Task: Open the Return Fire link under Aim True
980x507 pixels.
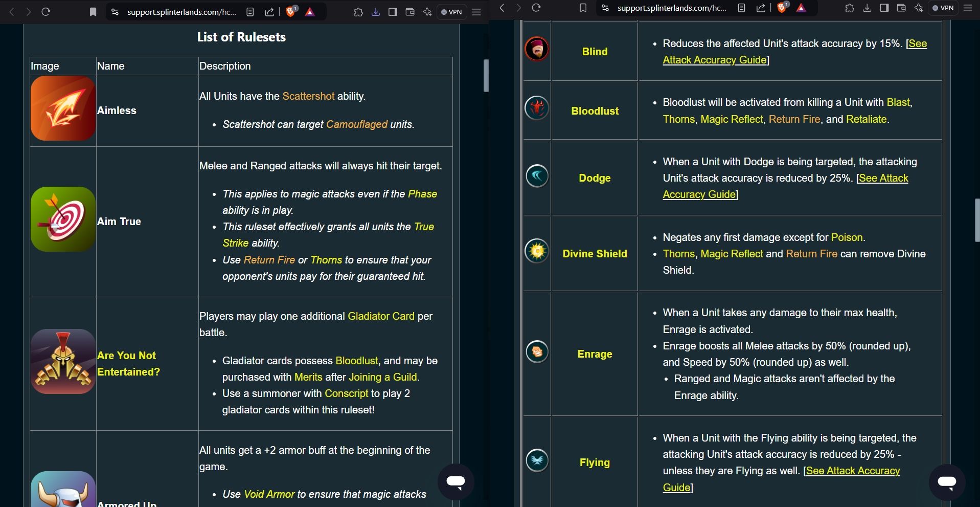Action: 269,260
